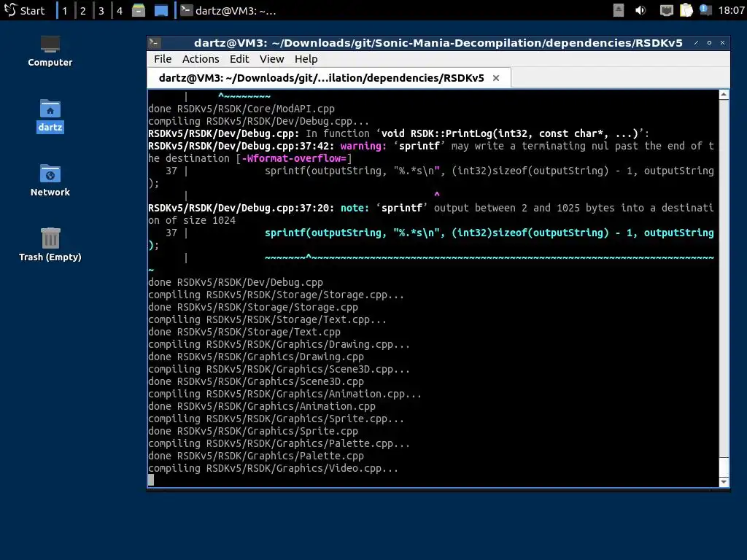Click the 'warning:' text in terminal output
The height and width of the screenshot is (560, 747).
point(363,146)
